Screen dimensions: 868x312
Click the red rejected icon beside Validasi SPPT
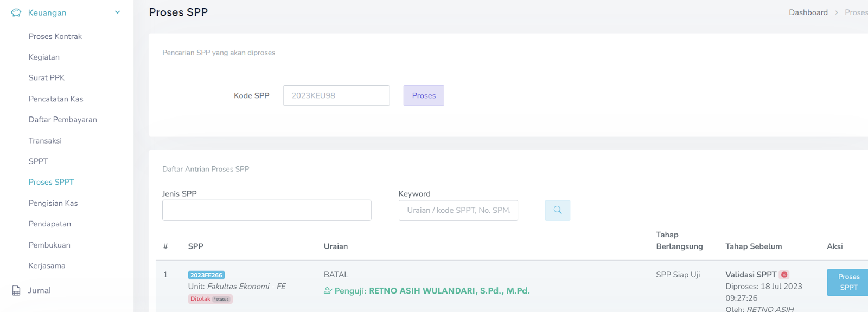click(x=784, y=275)
